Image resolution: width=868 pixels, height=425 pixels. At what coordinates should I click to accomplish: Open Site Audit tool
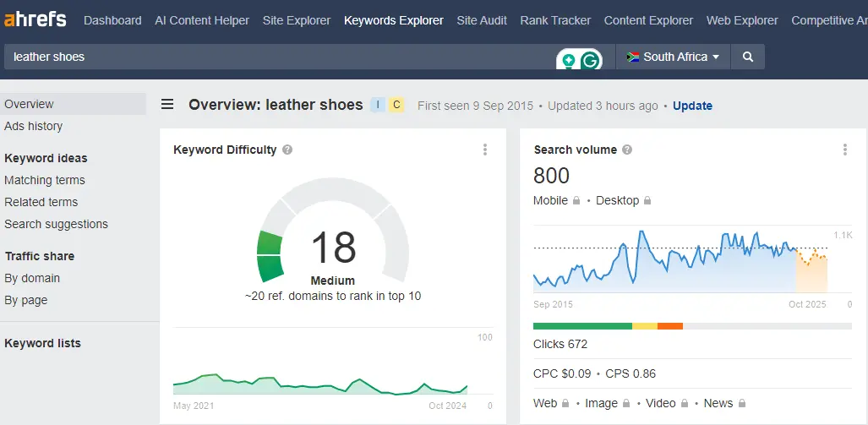(482, 20)
